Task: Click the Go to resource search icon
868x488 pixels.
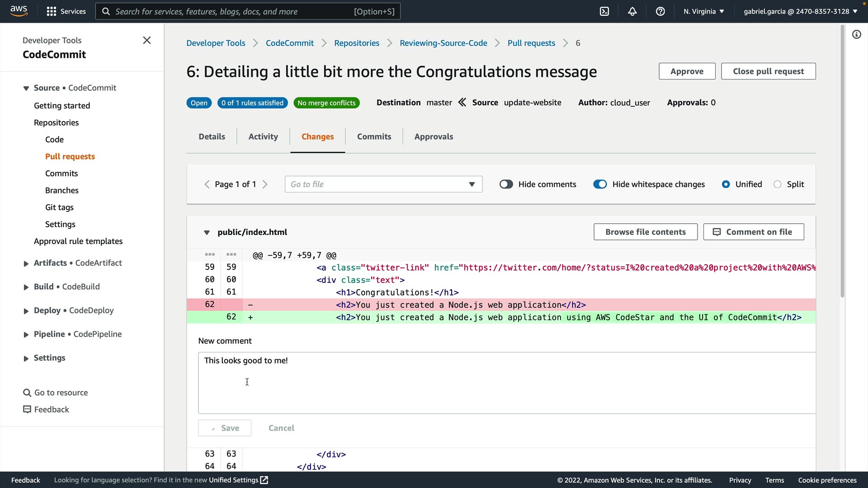Action: [27, 393]
